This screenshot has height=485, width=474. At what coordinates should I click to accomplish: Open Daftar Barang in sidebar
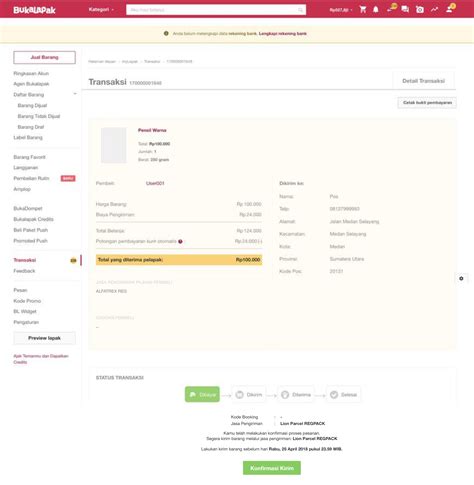pos(29,95)
